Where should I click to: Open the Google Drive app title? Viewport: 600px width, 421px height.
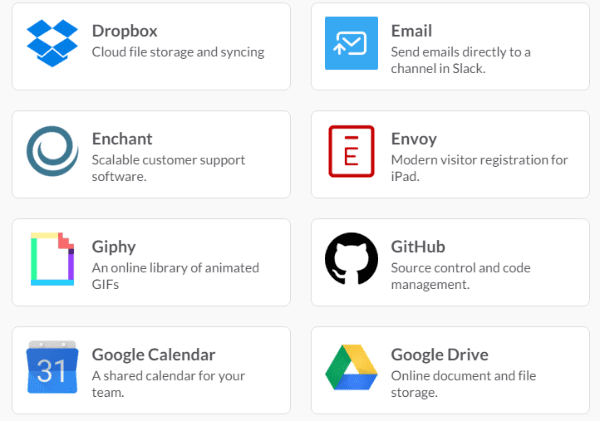tap(440, 355)
